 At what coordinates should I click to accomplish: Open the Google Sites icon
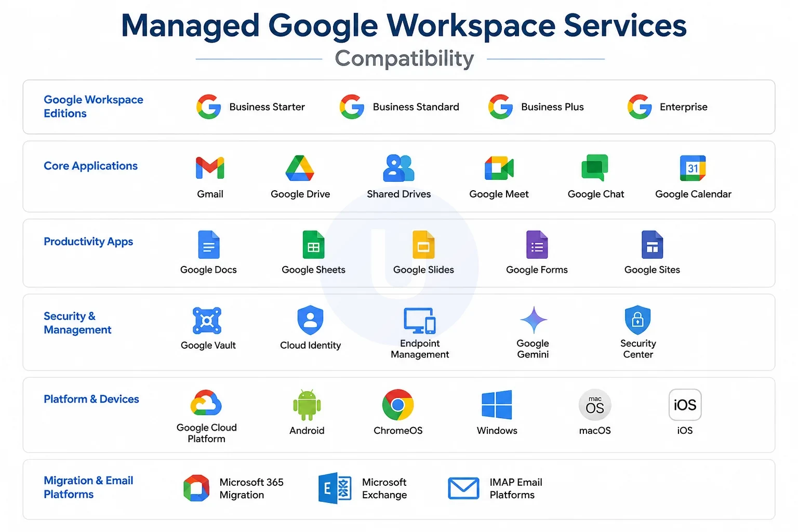653,245
